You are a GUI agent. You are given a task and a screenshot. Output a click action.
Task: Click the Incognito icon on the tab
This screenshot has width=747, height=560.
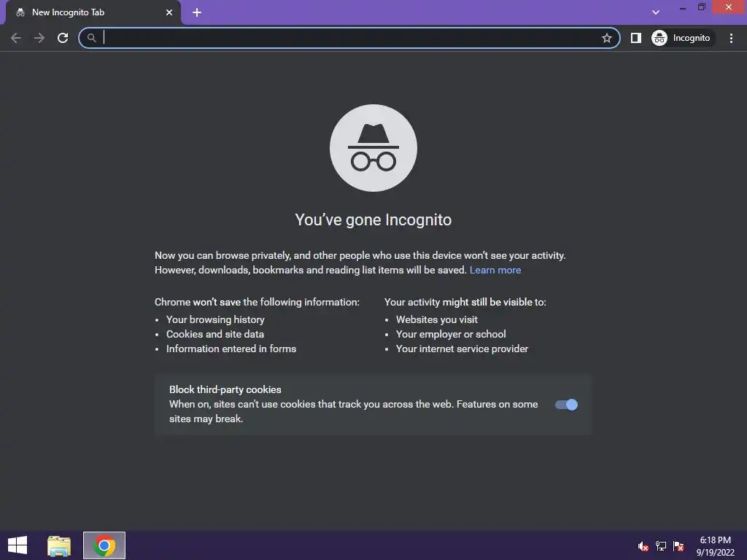click(x=20, y=12)
